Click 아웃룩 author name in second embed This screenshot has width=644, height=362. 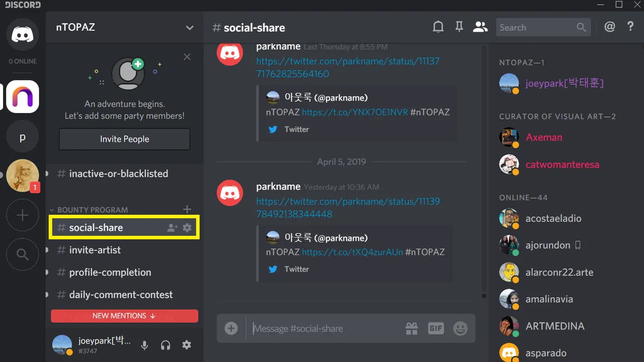[x=326, y=237]
